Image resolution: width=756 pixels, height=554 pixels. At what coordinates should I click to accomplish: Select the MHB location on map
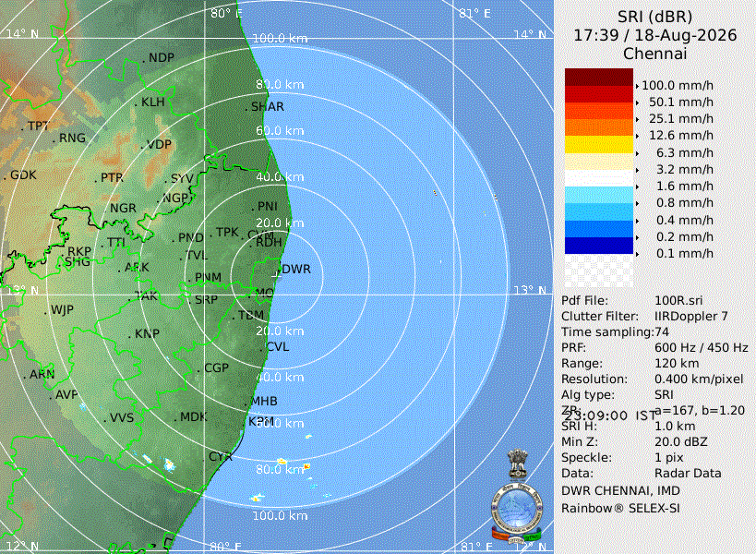pos(264,401)
